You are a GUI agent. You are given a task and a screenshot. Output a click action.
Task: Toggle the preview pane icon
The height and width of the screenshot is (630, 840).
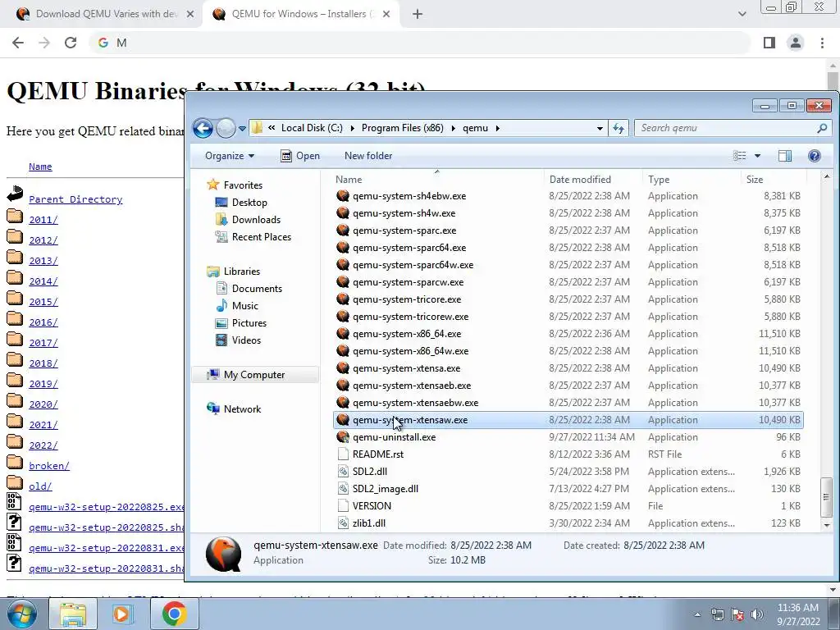tap(785, 156)
